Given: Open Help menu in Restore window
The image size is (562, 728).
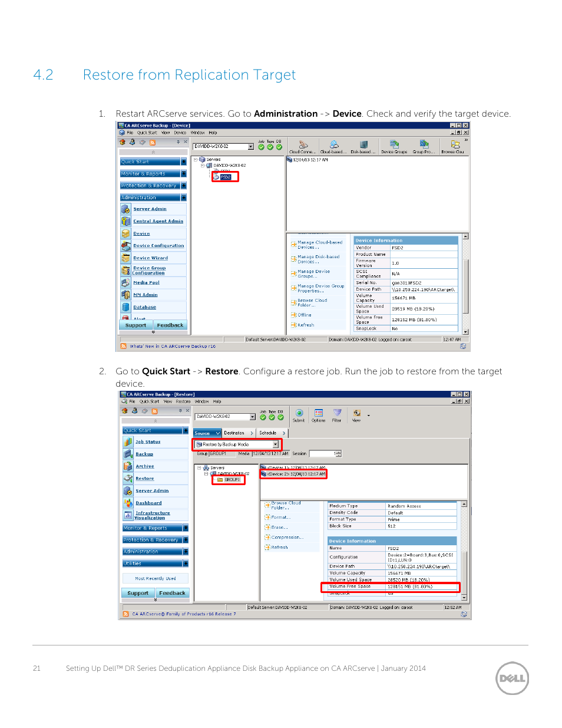Looking at the screenshot, I should (x=217, y=401).
